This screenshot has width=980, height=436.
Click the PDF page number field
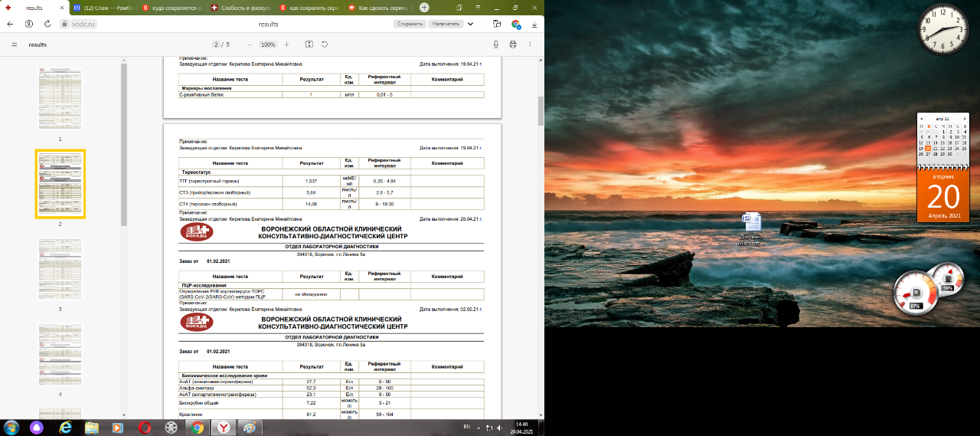(x=217, y=44)
